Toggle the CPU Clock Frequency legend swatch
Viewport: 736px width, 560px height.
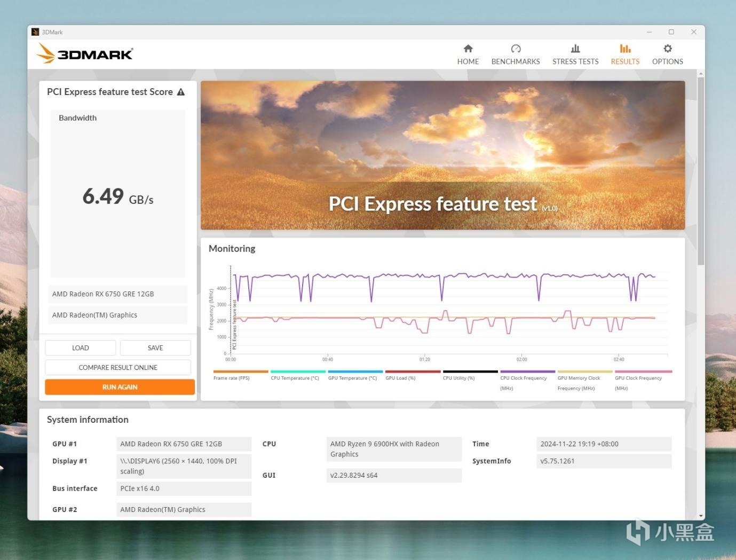click(528, 372)
